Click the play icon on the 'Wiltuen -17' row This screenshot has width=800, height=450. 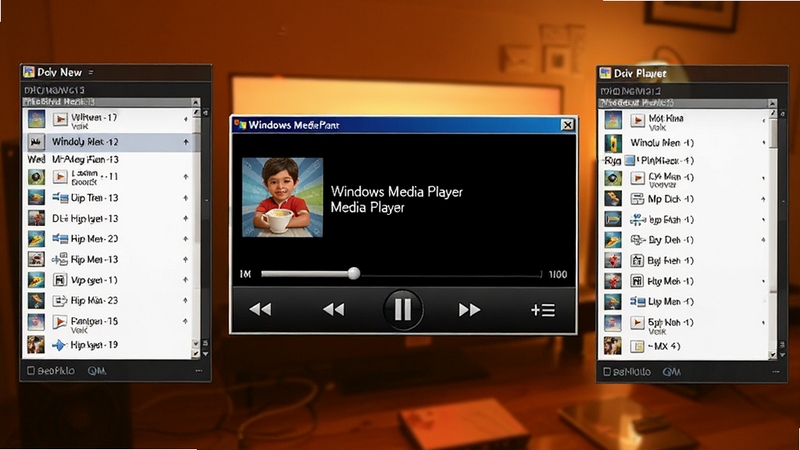coord(60,119)
